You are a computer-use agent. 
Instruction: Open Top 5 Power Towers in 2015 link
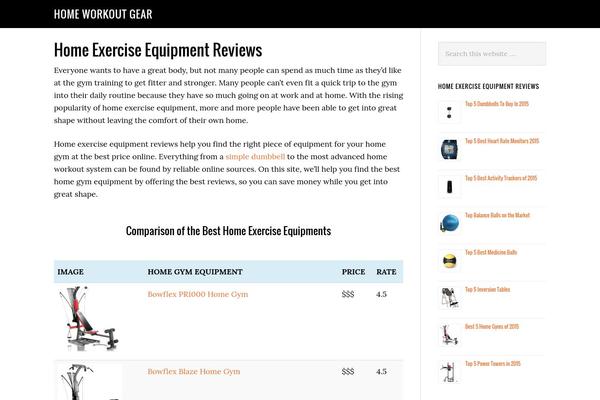[x=493, y=364]
